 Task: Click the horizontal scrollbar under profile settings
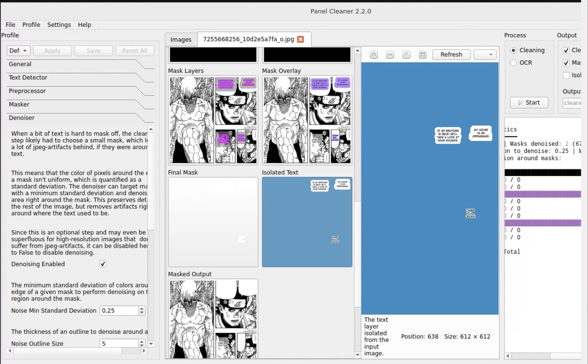(x=68, y=350)
